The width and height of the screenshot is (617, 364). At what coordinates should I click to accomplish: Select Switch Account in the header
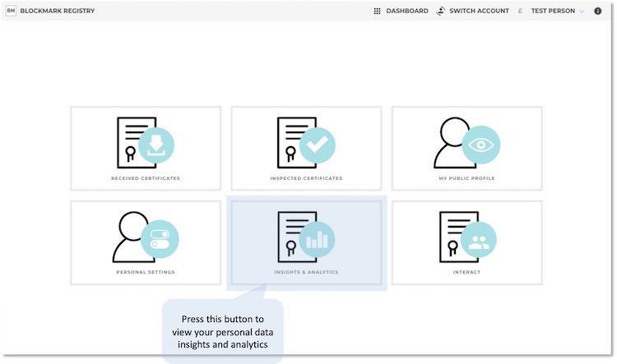coord(477,12)
